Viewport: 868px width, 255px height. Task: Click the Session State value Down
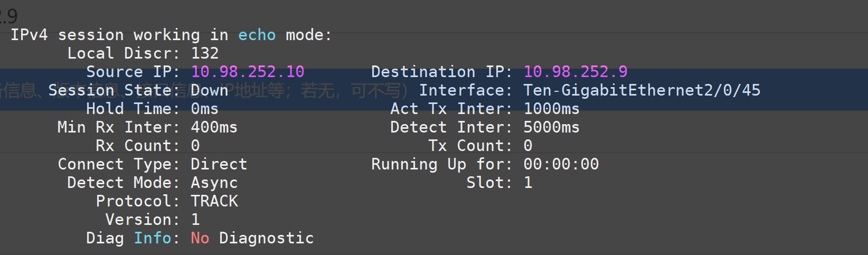point(209,90)
